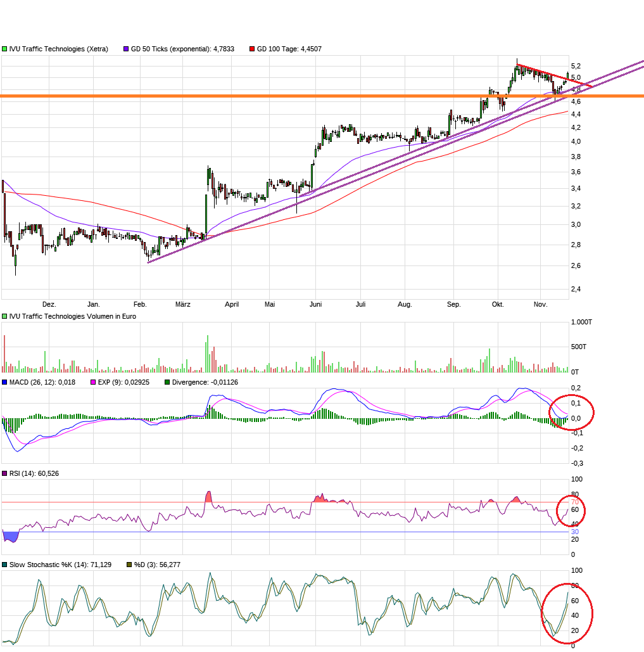The width and height of the screenshot is (644, 652).
Task: Click the 2,4 price axis value
Action: click(x=576, y=289)
